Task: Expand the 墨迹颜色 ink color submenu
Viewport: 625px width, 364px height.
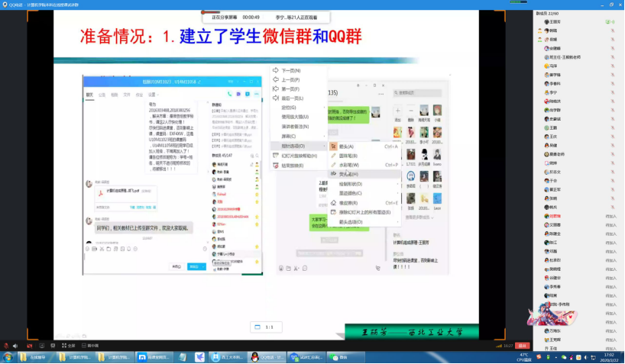Action: click(351, 193)
